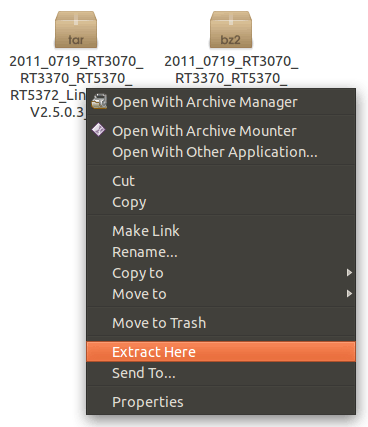Click the highlighted Extract Here option

pyautogui.click(x=221, y=352)
